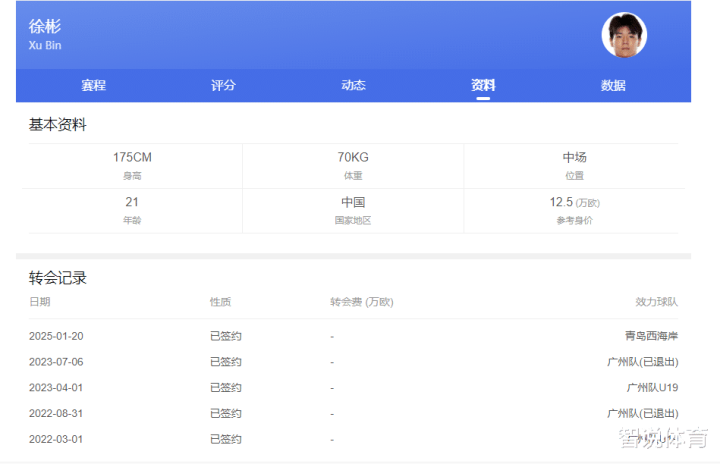Click the 位置 label
720x464 pixels.
pos(574,176)
